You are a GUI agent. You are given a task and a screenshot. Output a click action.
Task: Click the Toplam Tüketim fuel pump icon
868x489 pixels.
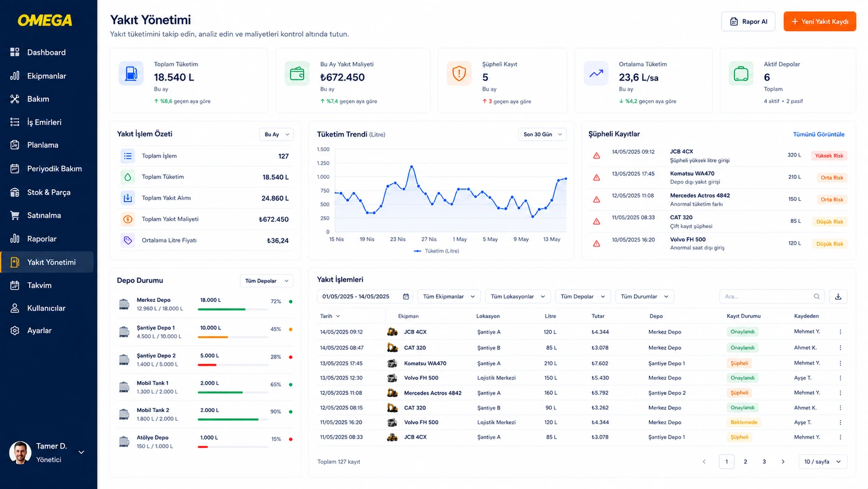[x=131, y=74]
